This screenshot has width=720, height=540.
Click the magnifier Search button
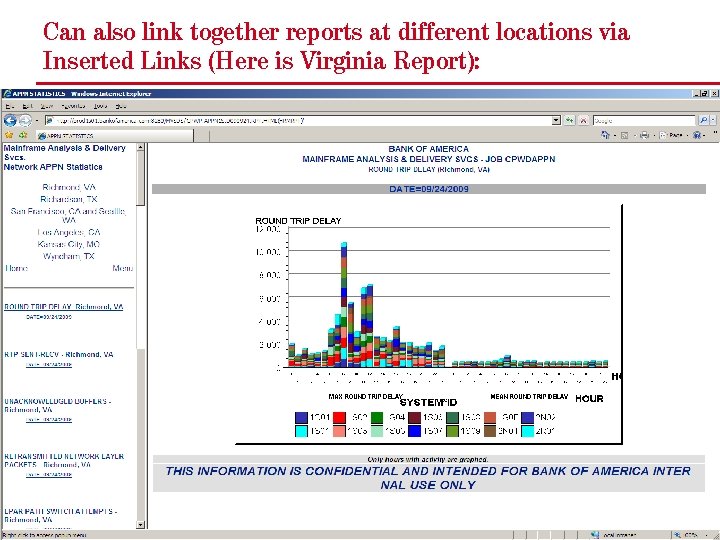703,121
